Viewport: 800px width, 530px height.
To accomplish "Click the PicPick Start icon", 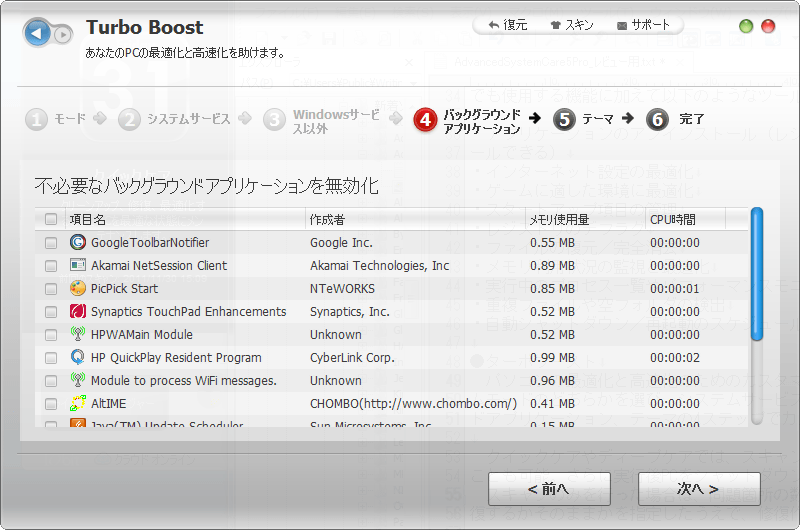I will (x=78, y=288).
